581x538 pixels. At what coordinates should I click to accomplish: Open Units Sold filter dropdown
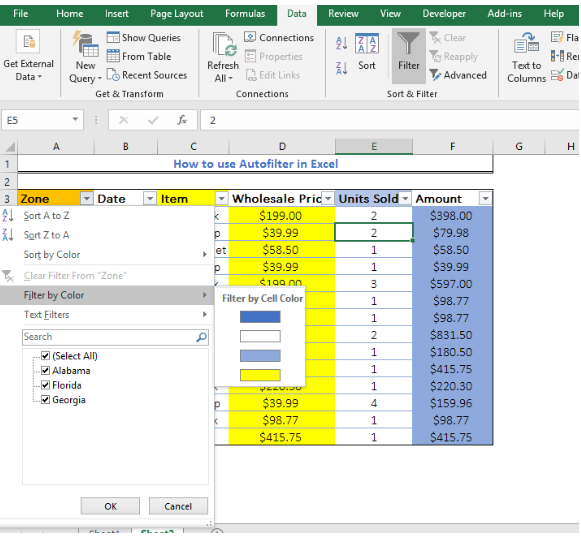[x=405, y=199]
